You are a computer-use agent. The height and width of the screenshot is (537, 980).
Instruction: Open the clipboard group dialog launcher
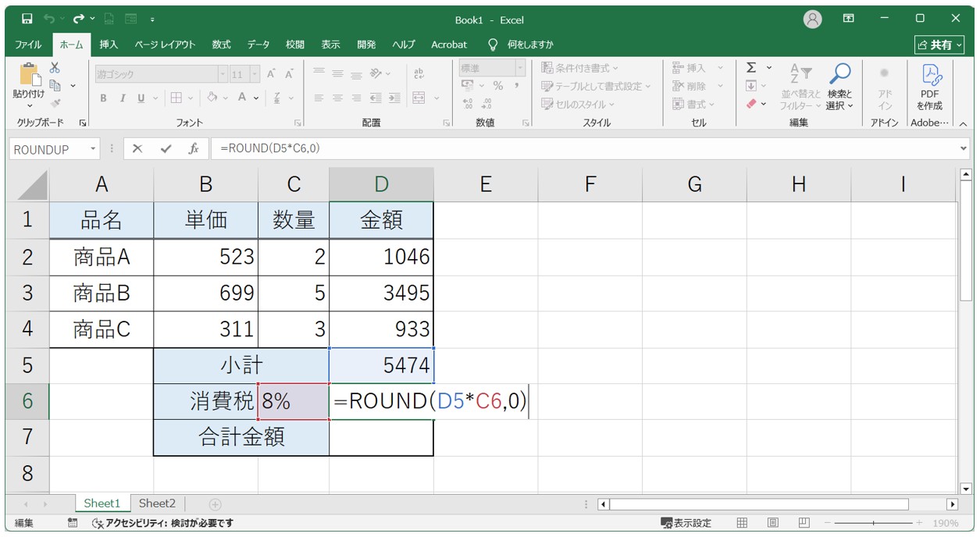point(83,123)
